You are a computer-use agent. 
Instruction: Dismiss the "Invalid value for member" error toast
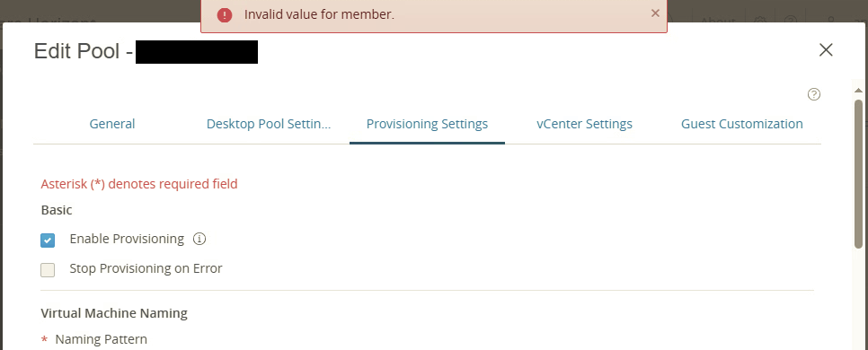(x=655, y=13)
